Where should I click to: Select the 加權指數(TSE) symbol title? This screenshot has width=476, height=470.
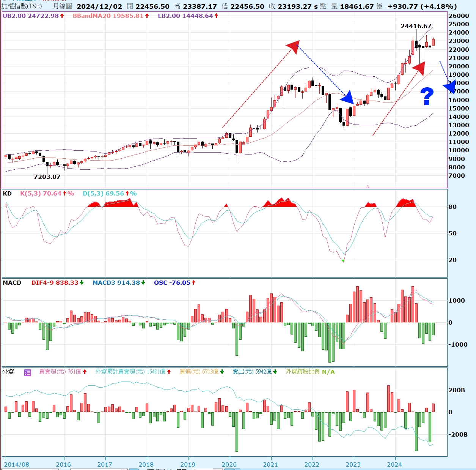tap(22, 6)
